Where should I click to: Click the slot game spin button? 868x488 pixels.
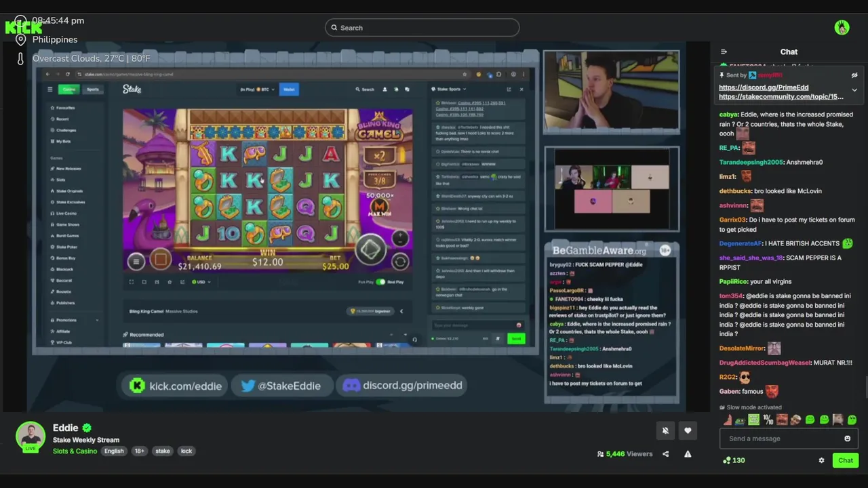coord(371,249)
